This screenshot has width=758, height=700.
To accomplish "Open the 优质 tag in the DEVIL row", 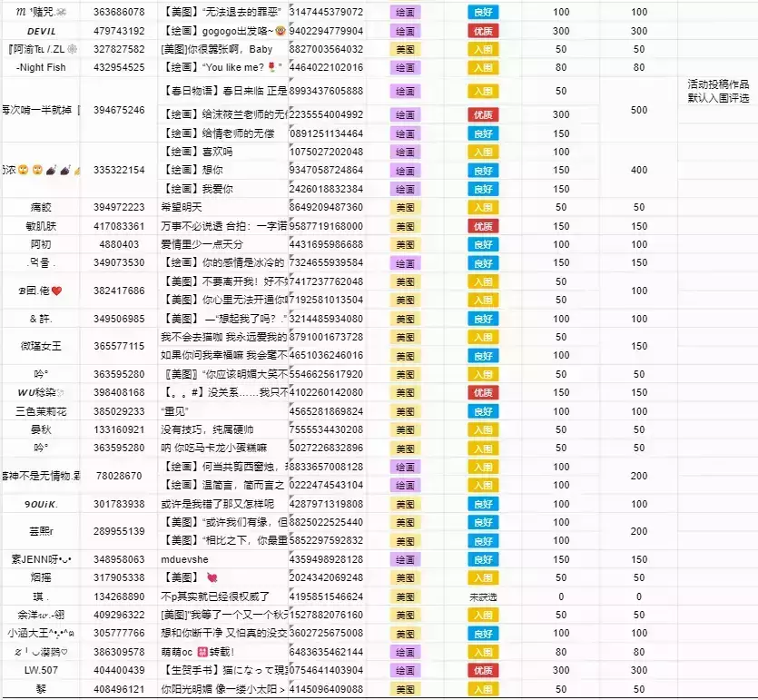I will [482, 30].
